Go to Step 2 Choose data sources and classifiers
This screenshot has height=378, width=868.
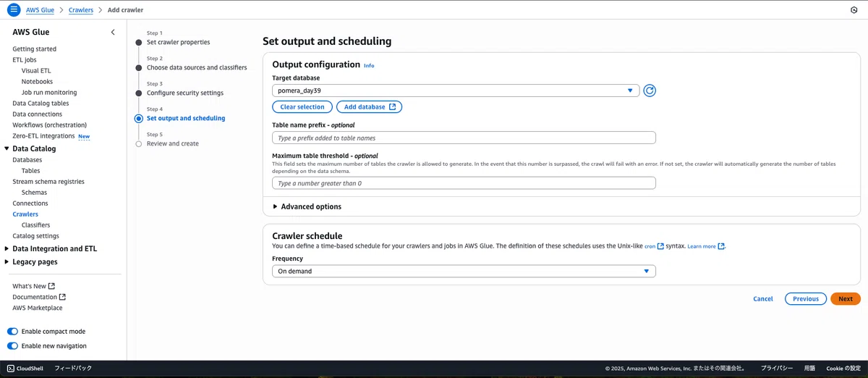pyautogui.click(x=197, y=67)
